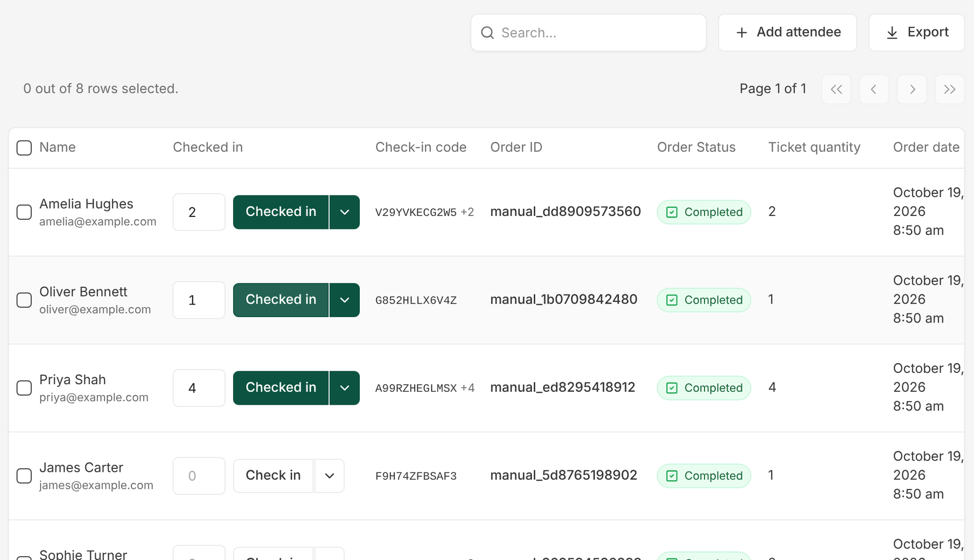974x560 pixels.
Task: Click the Order Status column header
Action: pyautogui.click(x=696, y=148)
